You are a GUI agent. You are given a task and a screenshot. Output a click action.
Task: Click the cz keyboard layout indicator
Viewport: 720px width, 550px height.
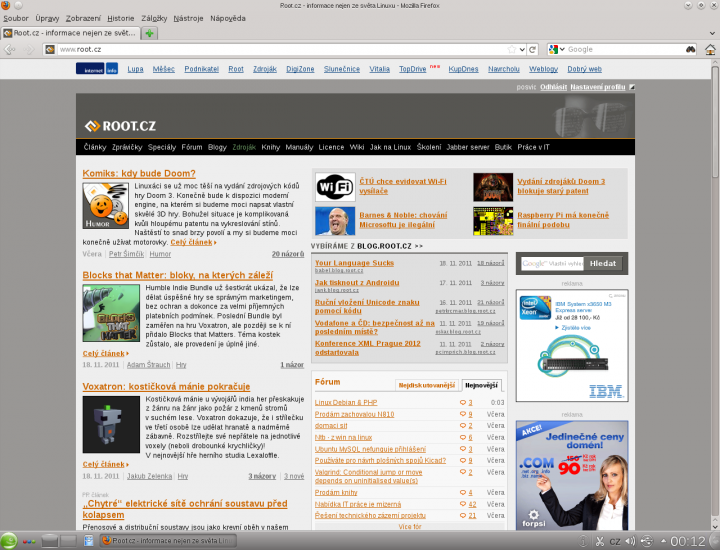[x=615, y=541]
